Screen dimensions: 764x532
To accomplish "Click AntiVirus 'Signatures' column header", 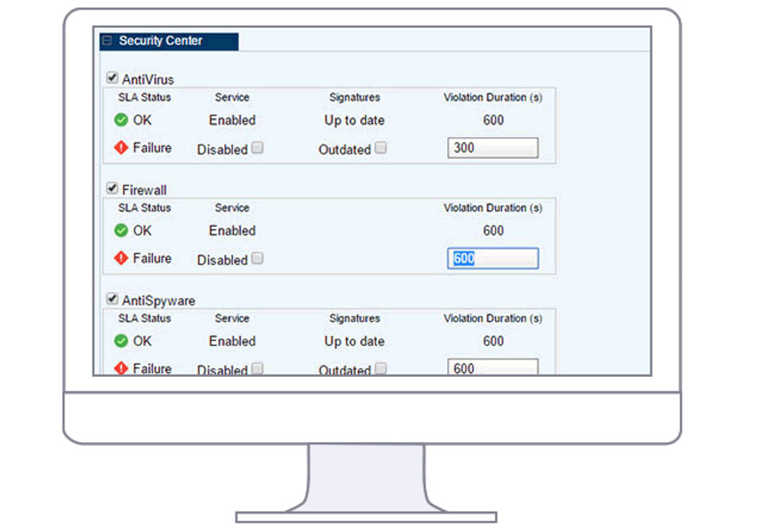I will click(x=354, y=97).
